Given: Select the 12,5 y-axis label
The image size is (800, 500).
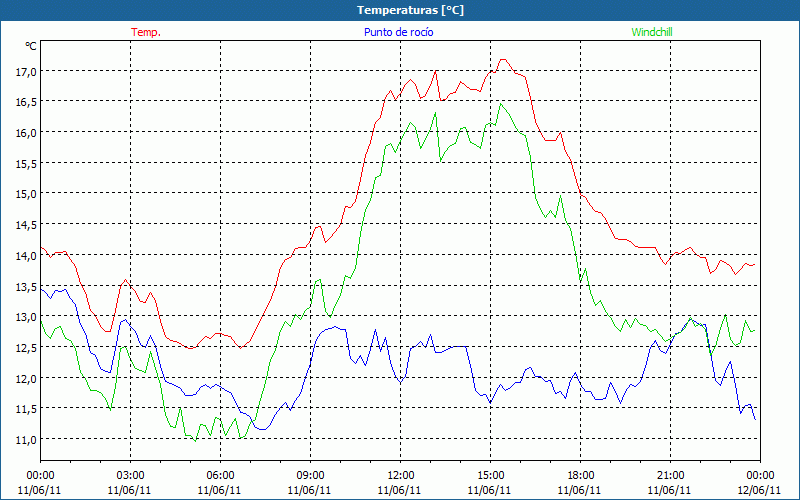Looking at the screenshot, I should 23,347.
